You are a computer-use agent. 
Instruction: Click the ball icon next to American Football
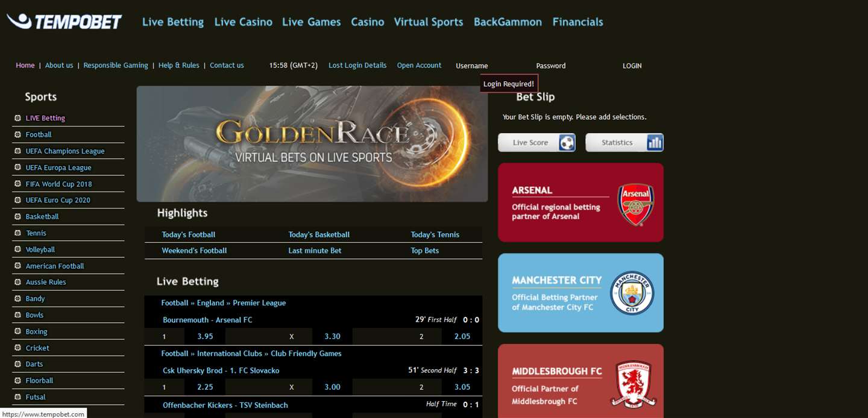17,266
